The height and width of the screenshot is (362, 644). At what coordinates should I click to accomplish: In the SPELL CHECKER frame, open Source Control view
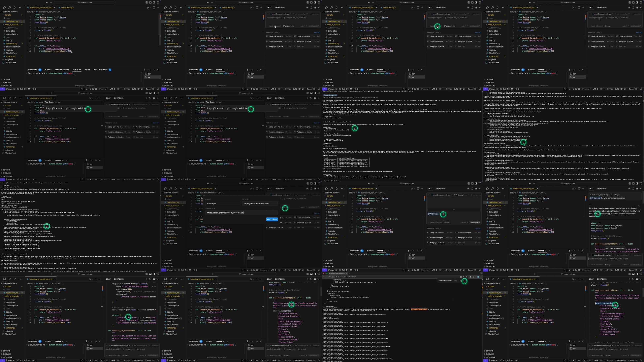(14, 7)
